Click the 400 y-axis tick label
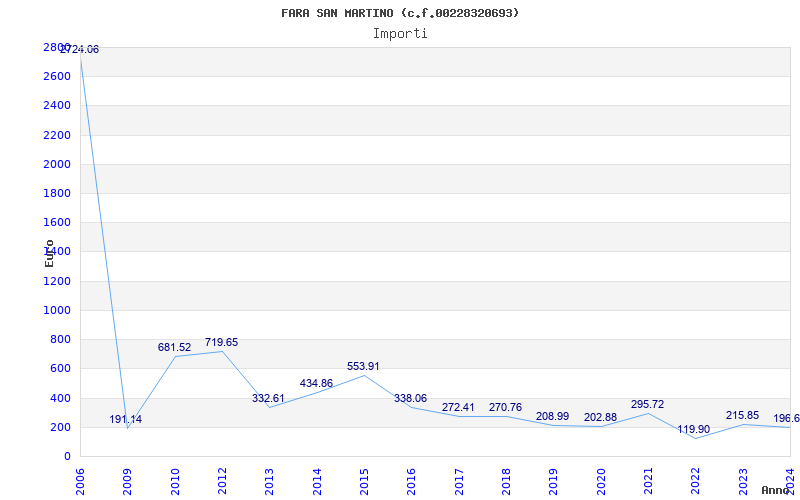 pyautogui.click(x=60, y=398)
